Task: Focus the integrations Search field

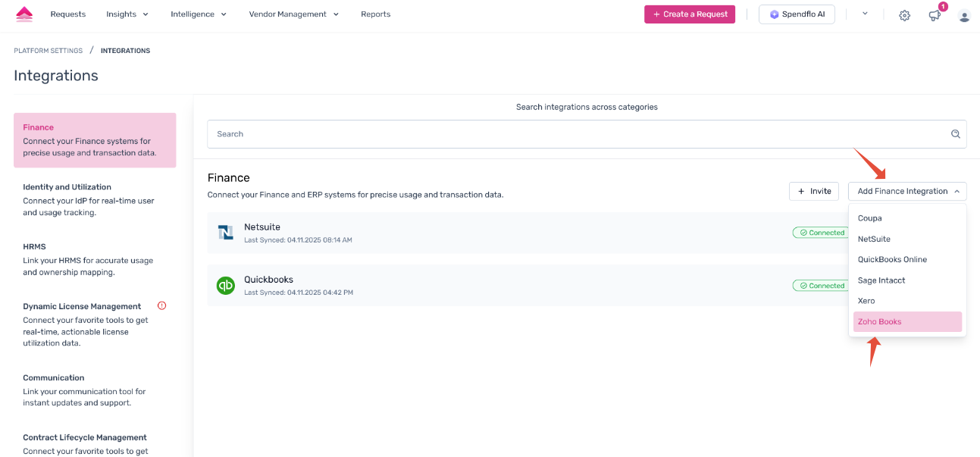Action: tap(587, 134)
